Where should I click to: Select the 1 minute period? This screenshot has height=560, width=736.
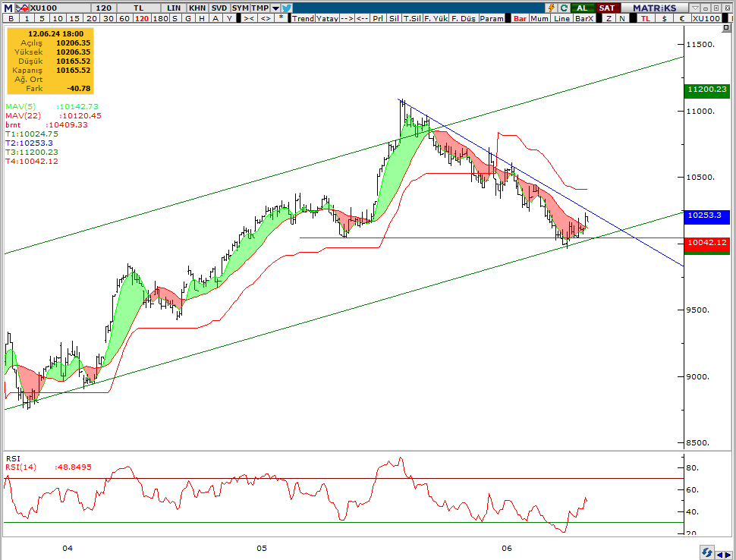27,18
